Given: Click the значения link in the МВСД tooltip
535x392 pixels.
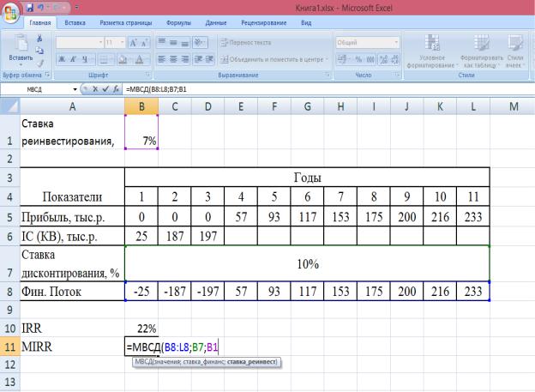Looking at the screenshot, I should 166,362.
